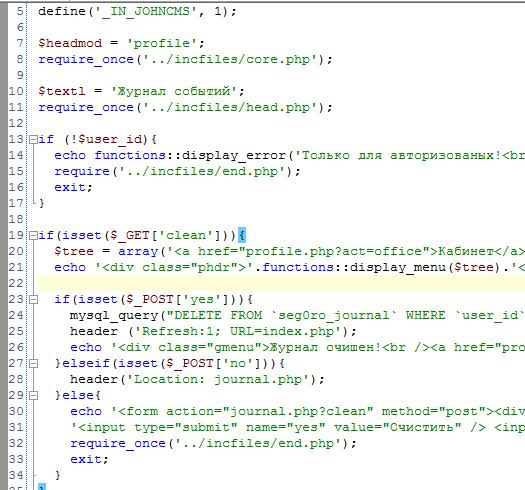The image size is (525, 490).
Task: Collapse the fold marker on line 19
Action: 33,235
